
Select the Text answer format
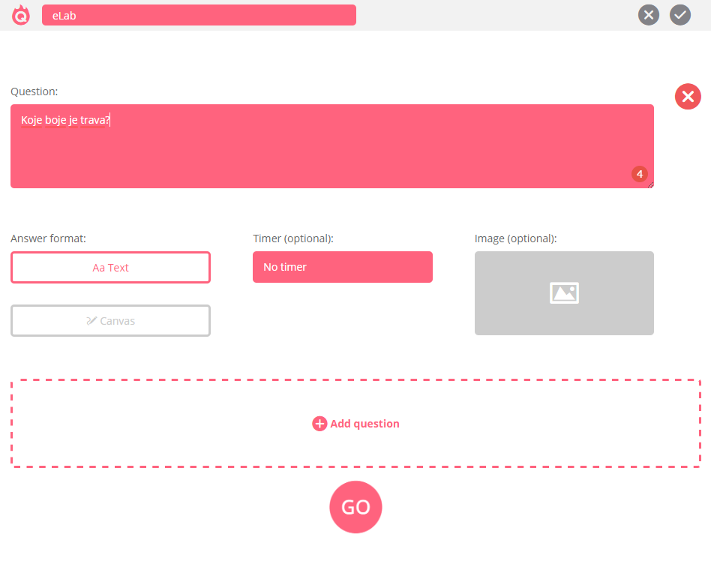[110, 268]
